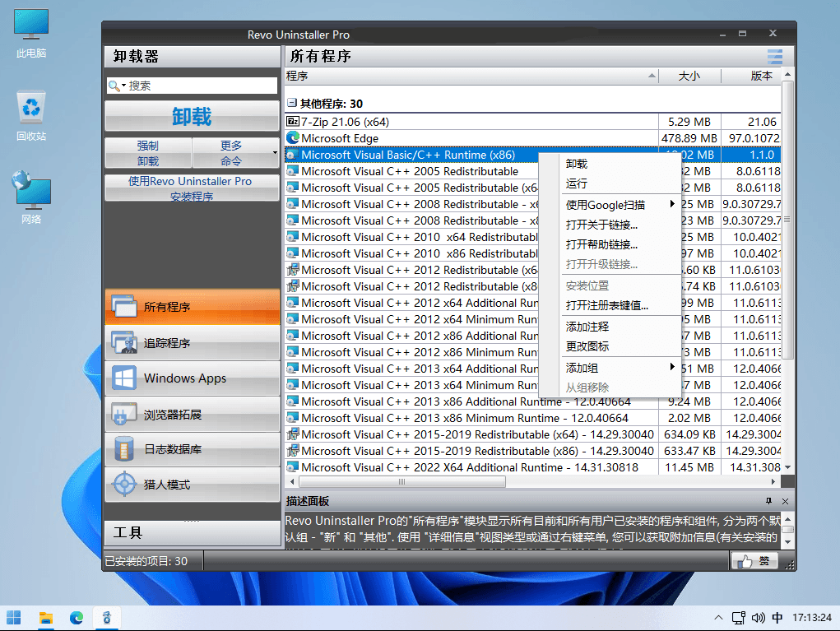Select 打开帮助链接... menu item
This screenshot has height=631, width=840.
(620, 245)
